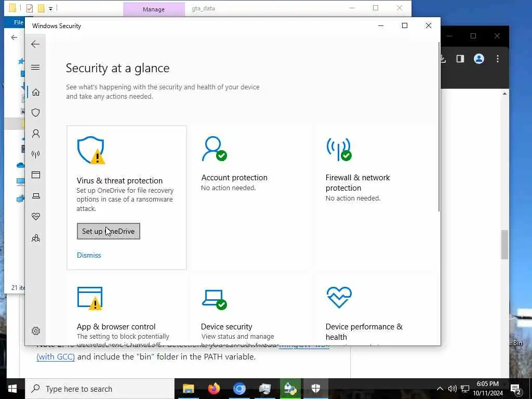Click the Device performance & health tile icon
The width and height of the screenshot is (532, 399).
339,297
